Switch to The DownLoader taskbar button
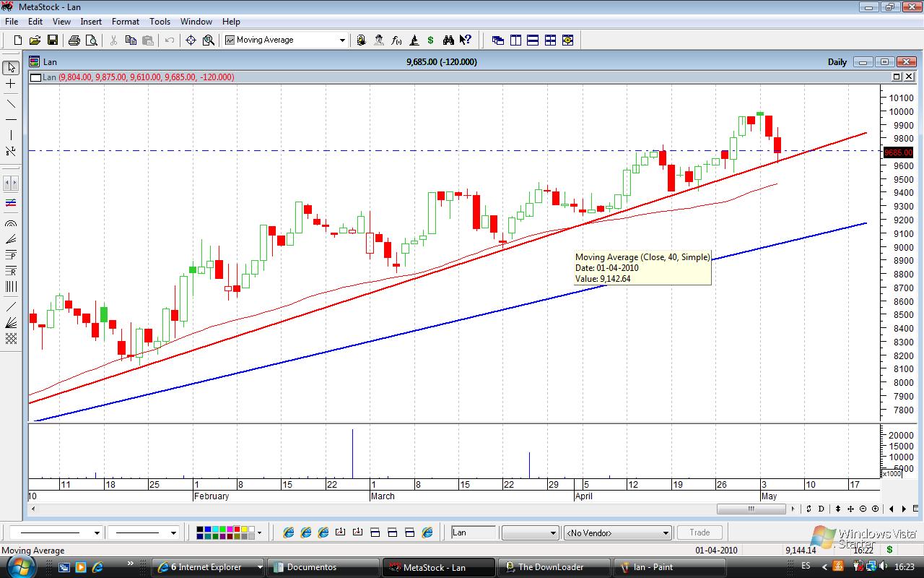Screen dimensions: 924x578 (x=552, y=567)
